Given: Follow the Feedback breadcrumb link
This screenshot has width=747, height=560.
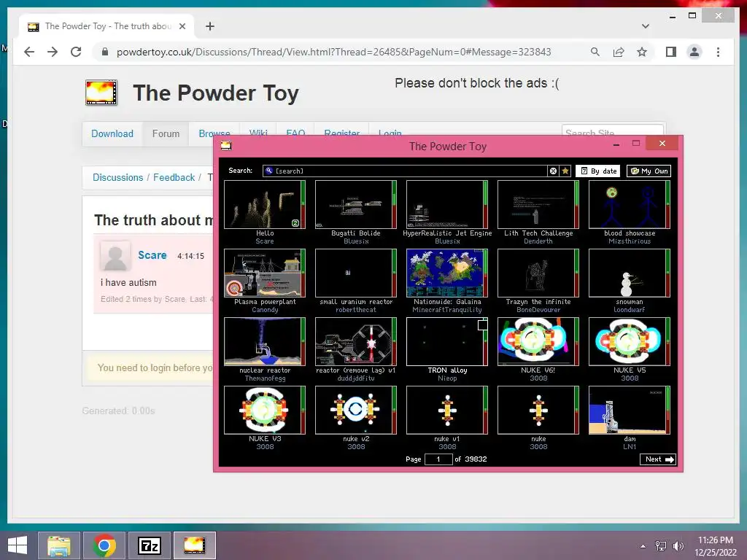Looking at the screenshot, I should [x=174, y=177].
